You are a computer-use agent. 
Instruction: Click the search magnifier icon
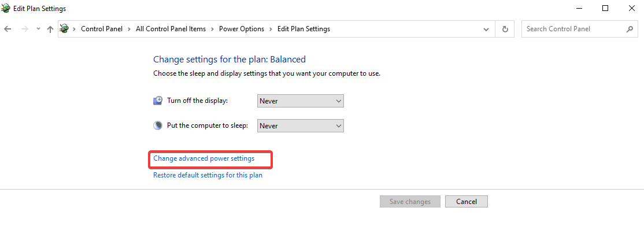tap(629, 29)
